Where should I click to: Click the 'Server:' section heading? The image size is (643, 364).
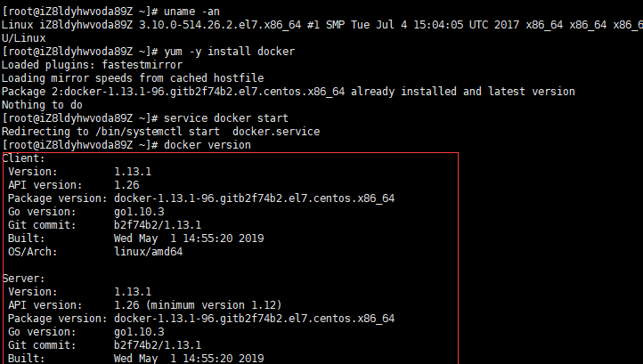(x=23, y=279)
